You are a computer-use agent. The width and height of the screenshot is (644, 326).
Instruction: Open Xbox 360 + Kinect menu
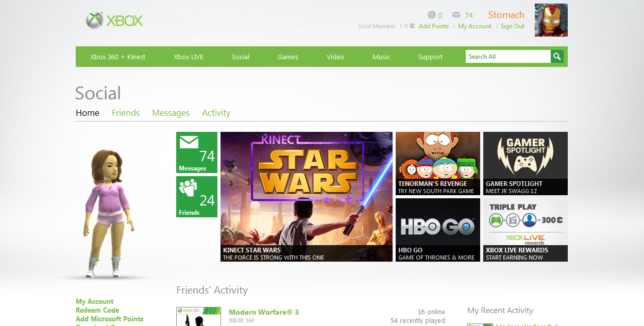click(x=117, y=57)
